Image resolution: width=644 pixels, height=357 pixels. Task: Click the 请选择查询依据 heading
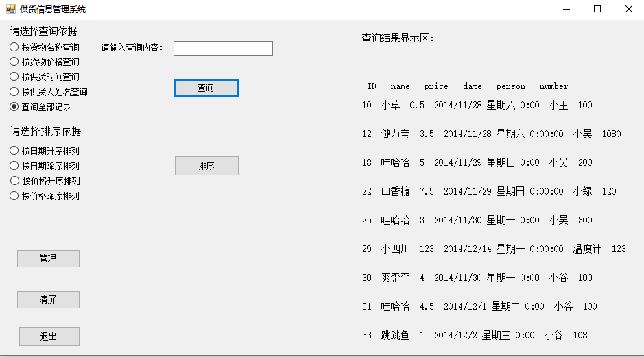coord(43,32)
